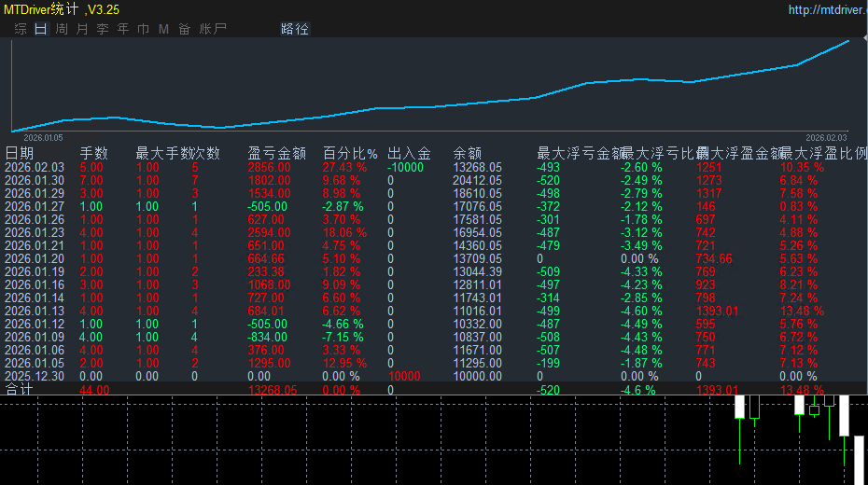Click profit value 2594.00
Image resolution: width=868 pixels, height=485 pixels.
[269, 232]
